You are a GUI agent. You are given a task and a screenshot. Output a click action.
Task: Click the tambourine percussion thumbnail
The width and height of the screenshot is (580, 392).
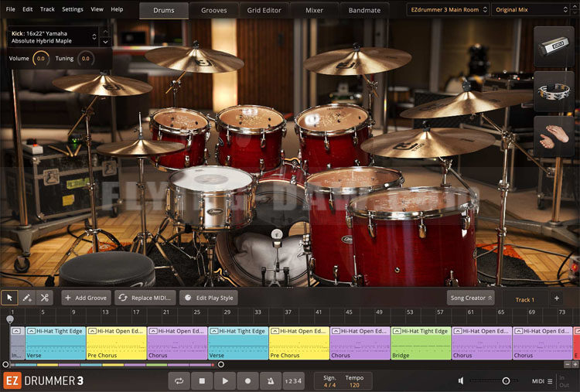point(554,91)
